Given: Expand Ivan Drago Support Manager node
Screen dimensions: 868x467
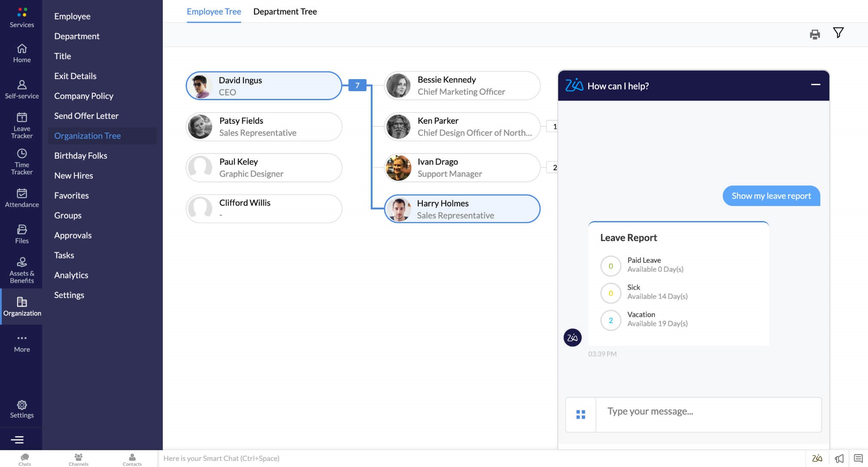Looking at the screenshot, I should tap(554, 167).
